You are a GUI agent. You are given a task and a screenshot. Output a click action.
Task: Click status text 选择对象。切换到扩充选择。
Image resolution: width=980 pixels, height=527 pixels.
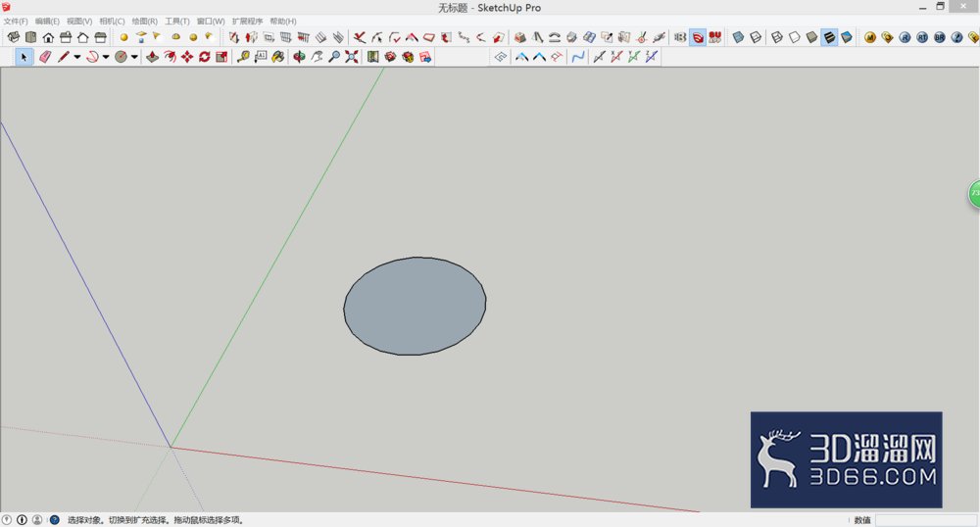(x=119, y=519)
